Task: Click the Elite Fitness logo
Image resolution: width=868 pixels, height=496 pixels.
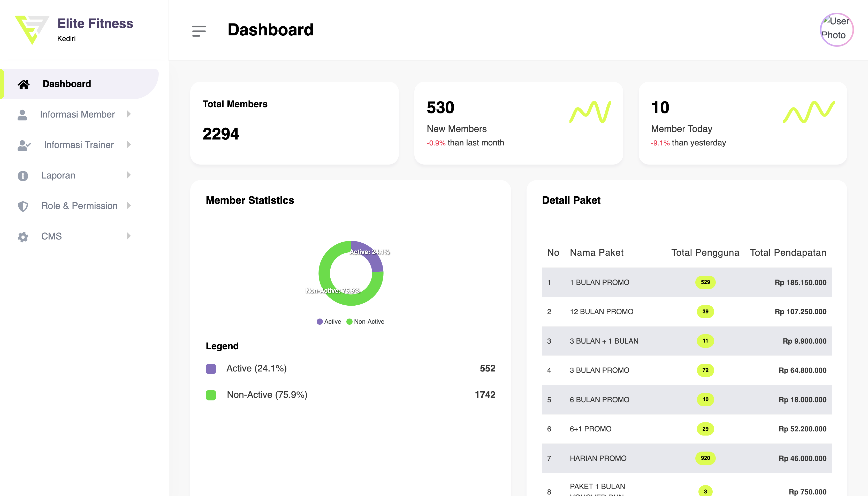Action: pyautogui.click(x=32, y=30)
